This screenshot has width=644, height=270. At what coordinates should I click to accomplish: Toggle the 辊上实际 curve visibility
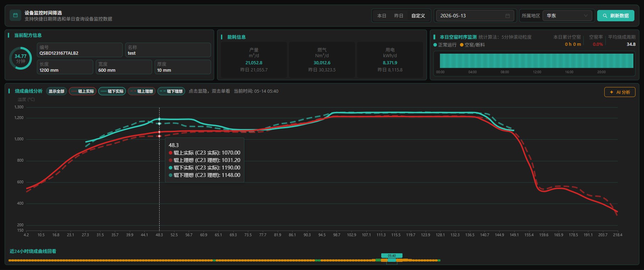83,91
